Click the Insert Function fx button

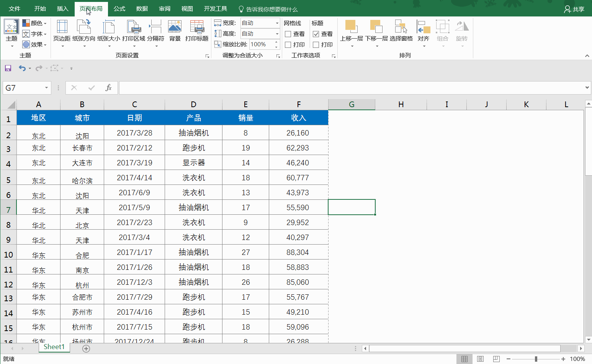(x=108, y=88)
